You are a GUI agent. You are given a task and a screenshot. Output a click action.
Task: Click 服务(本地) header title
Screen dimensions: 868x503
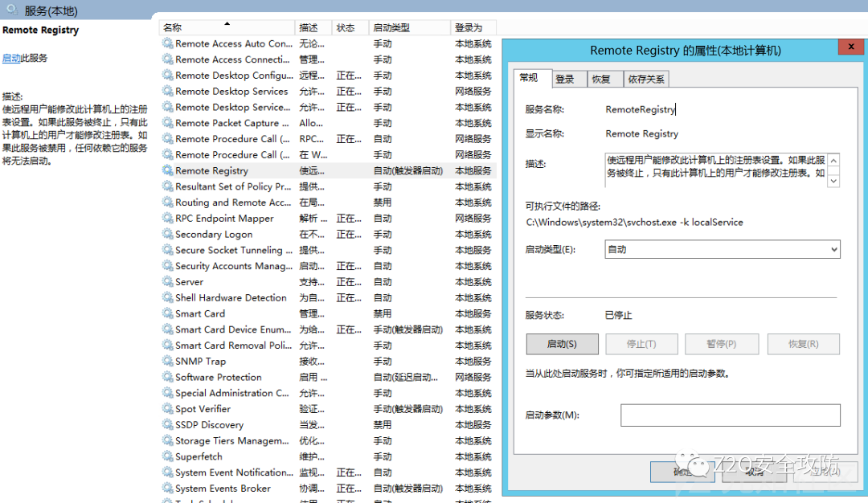point(51,11)
